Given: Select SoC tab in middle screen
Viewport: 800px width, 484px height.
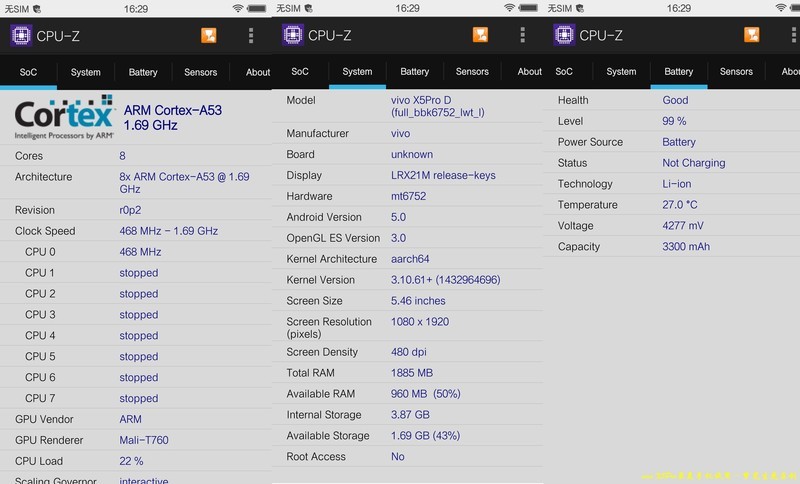Looking at the screenshot, I should coord(300,71).
